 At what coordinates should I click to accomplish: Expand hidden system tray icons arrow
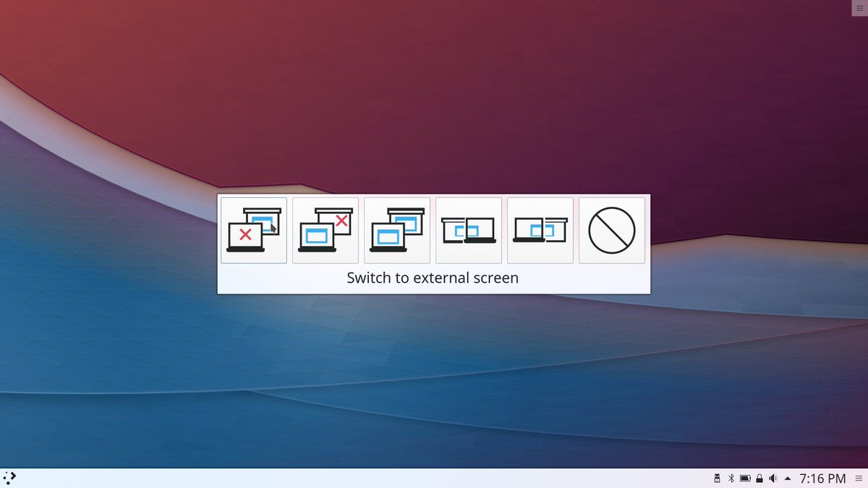pos(786,478)
